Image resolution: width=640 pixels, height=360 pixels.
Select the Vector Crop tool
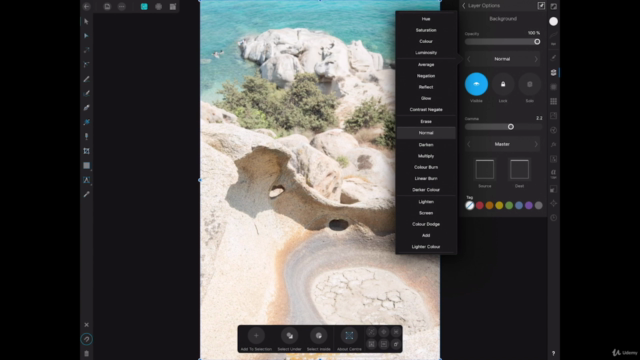coord(86,151)
